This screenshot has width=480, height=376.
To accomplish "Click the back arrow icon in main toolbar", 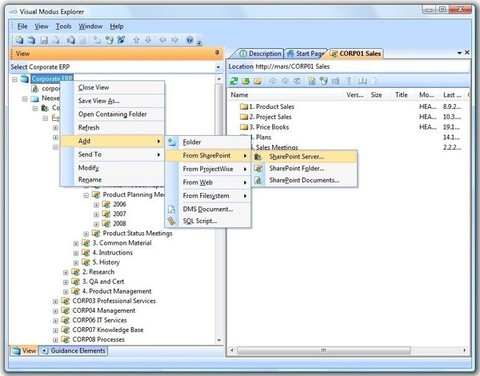I will coord(162,40).
